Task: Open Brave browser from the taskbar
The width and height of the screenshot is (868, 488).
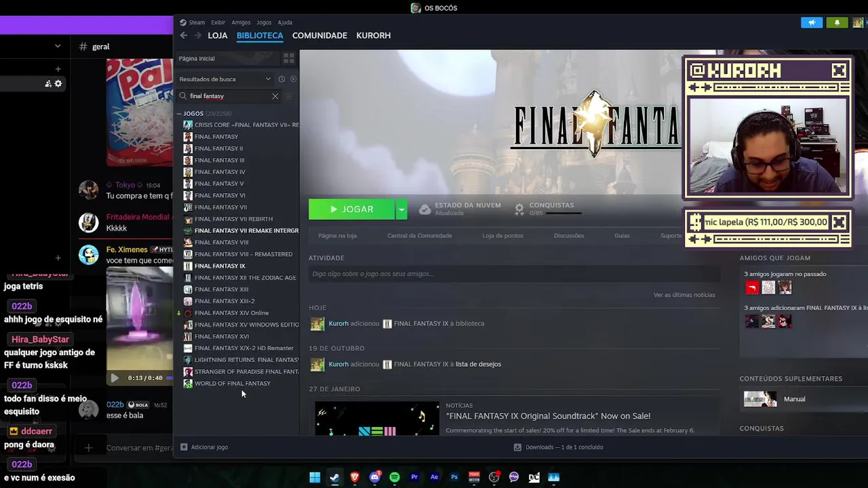Action: (355, 477)
